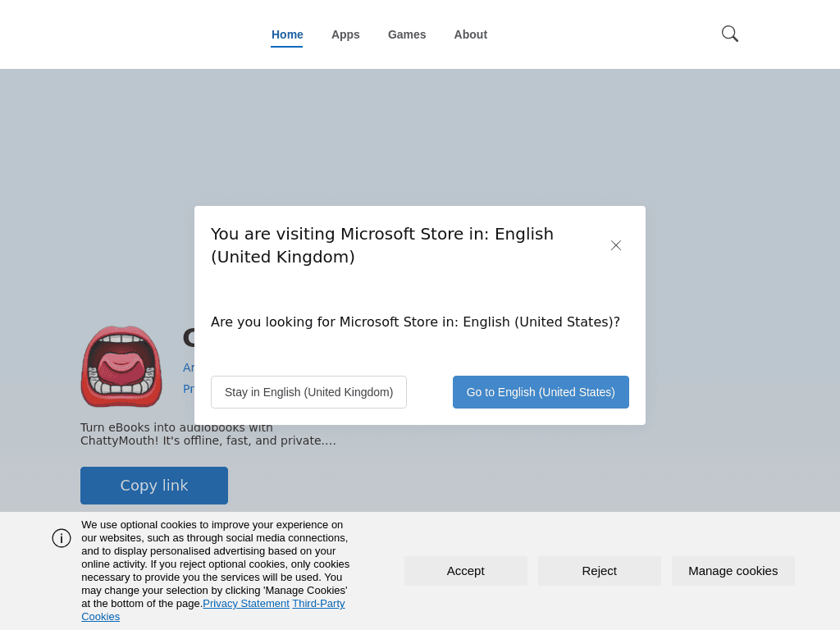Image resolution: width=840 pixels, height=630 pixels.
Task: Click the partially hidden 'Pr' link beside the app icon
Action: pos(188,389)
